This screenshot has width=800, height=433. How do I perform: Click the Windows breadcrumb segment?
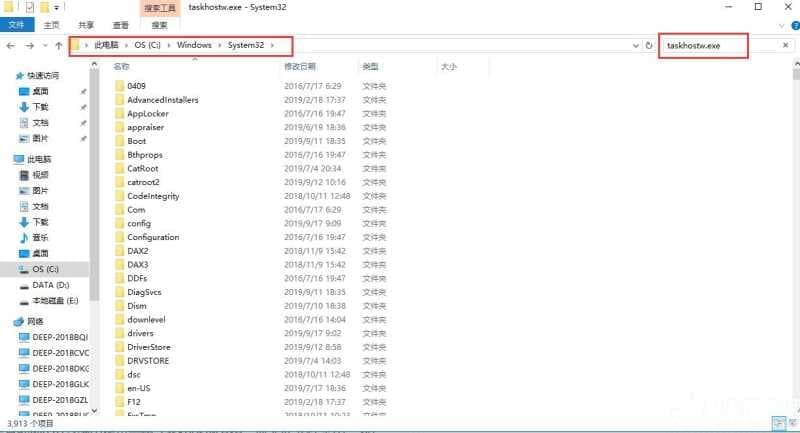(194, 45)
